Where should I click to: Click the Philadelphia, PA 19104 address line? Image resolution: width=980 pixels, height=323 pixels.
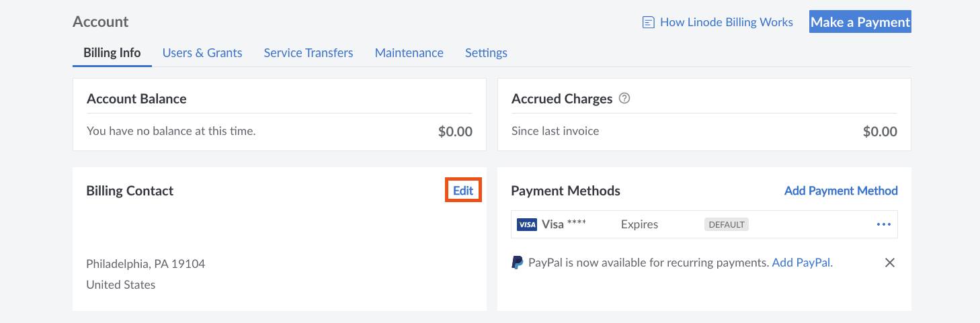pyautogui.click(x=145, y=263)
